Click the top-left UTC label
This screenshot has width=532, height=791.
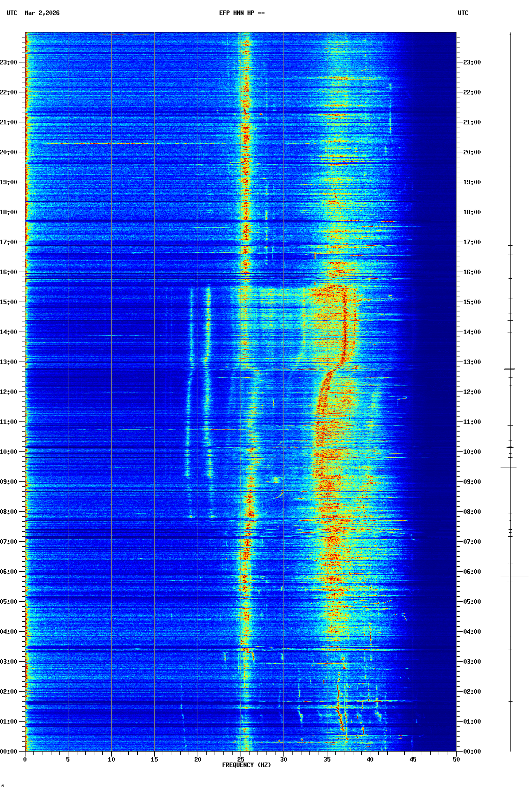(x=12, y=13)
